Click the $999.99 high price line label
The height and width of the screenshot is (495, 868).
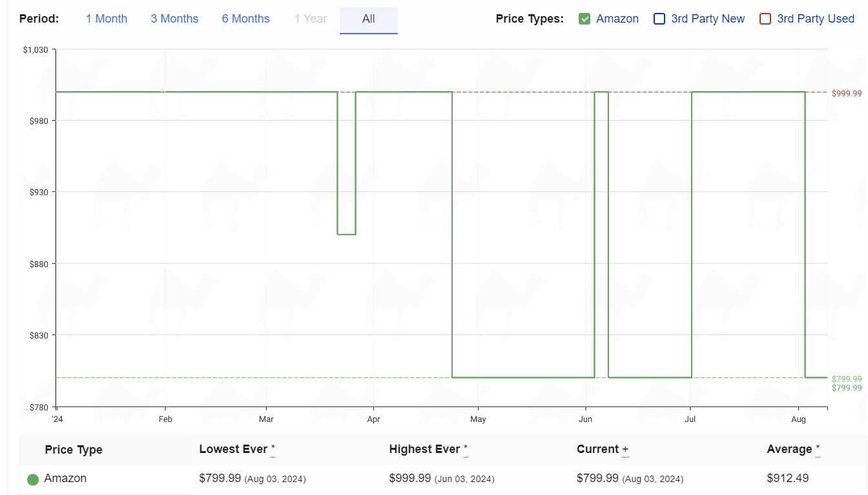tap(847, 93)
